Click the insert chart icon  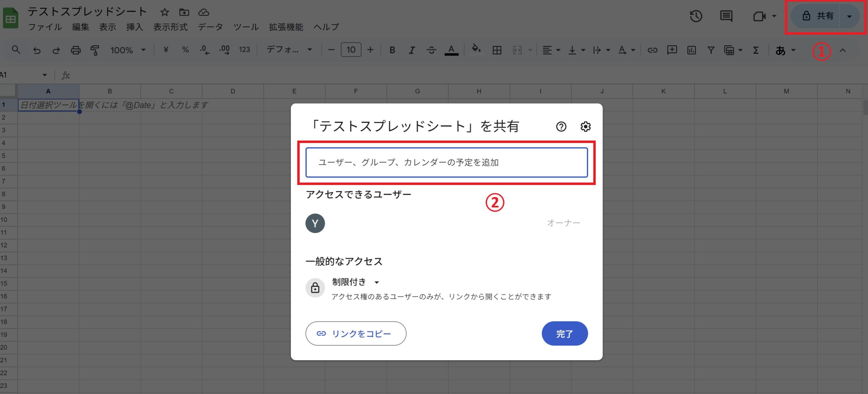(691, 50)
